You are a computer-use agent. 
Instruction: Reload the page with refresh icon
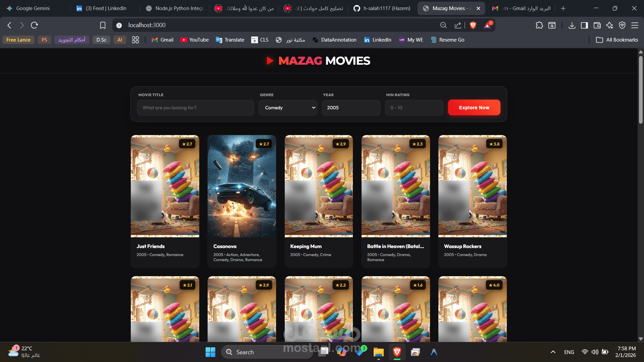(34, 25)
